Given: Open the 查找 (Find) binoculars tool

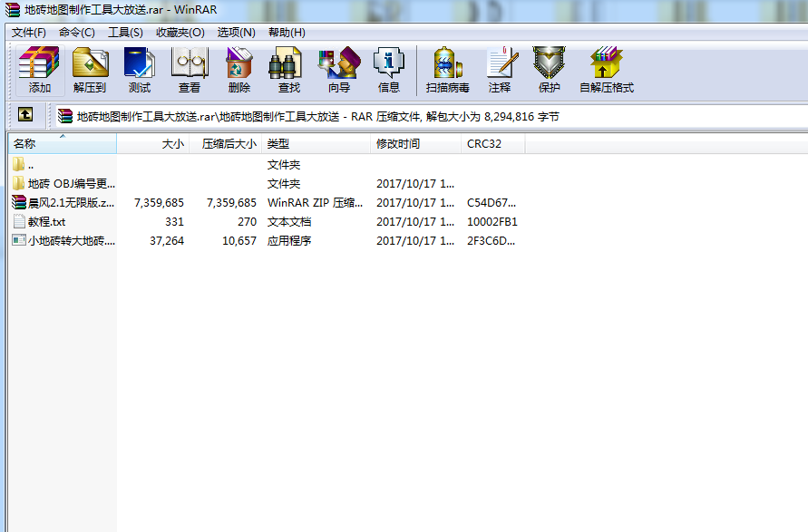Looking at the screenshot, I should pyautogui.click(x=289, y=71).
